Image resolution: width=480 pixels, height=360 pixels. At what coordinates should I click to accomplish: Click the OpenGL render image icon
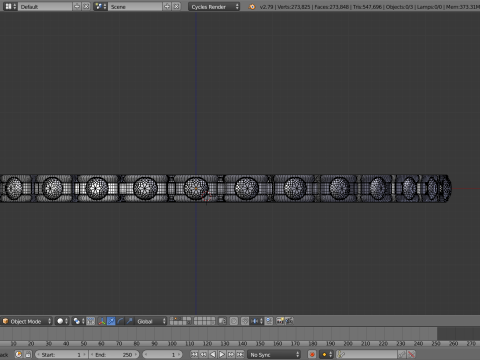pyautogui.click(x=280, y=321)
